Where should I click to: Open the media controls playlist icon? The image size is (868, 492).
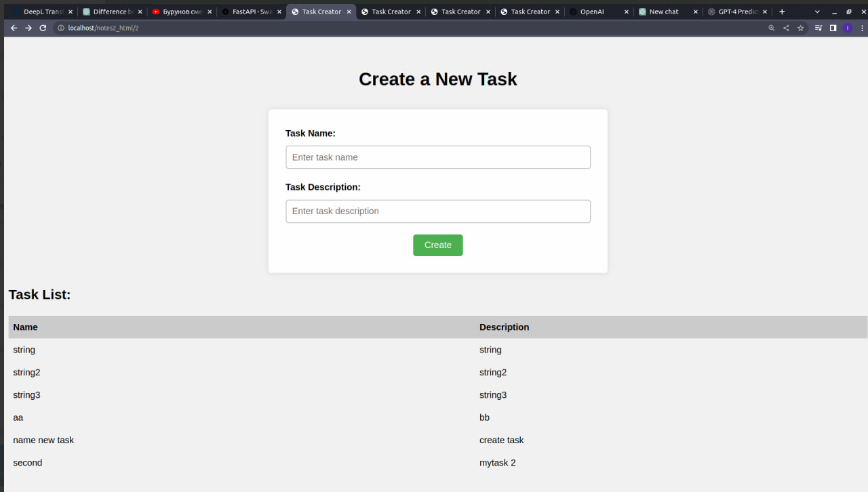click(818, 28)
